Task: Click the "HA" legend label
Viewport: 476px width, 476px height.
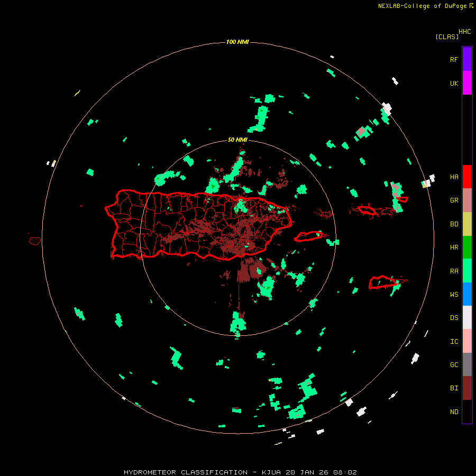Action: pyautogui.click(x=454, y=177)
